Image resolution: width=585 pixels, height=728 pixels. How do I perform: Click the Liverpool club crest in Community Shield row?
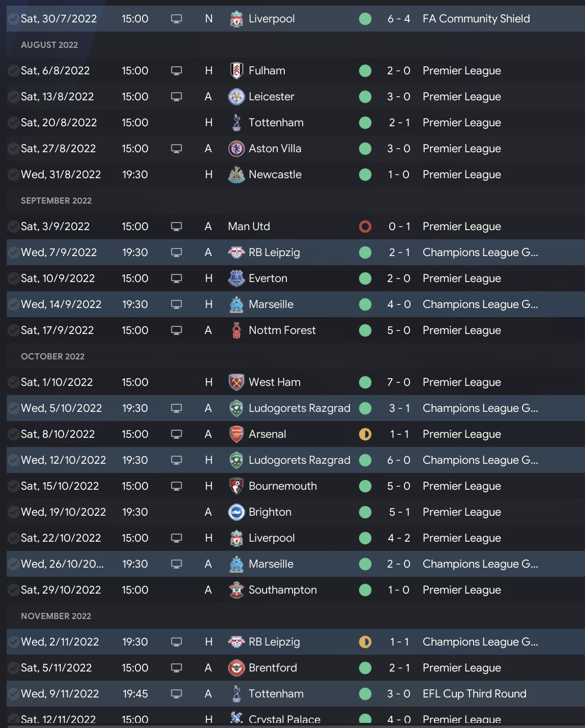click(236, 19)
